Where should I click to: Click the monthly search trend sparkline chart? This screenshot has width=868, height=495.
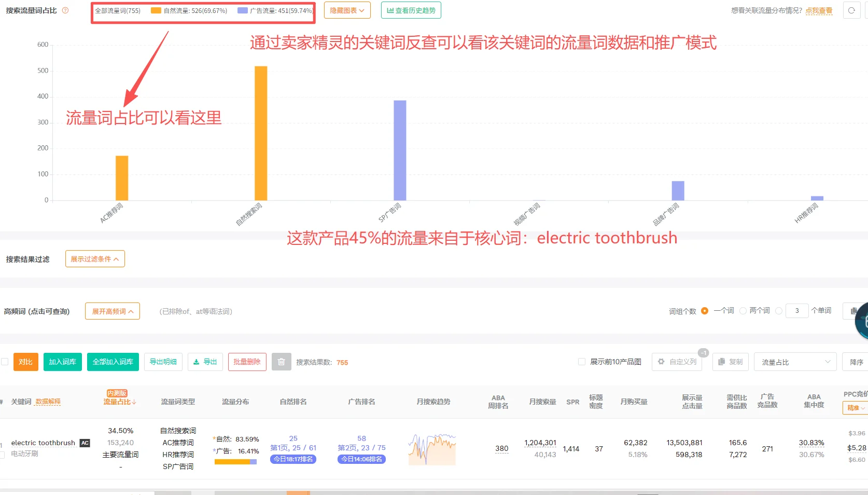click(x=432, y=447)
